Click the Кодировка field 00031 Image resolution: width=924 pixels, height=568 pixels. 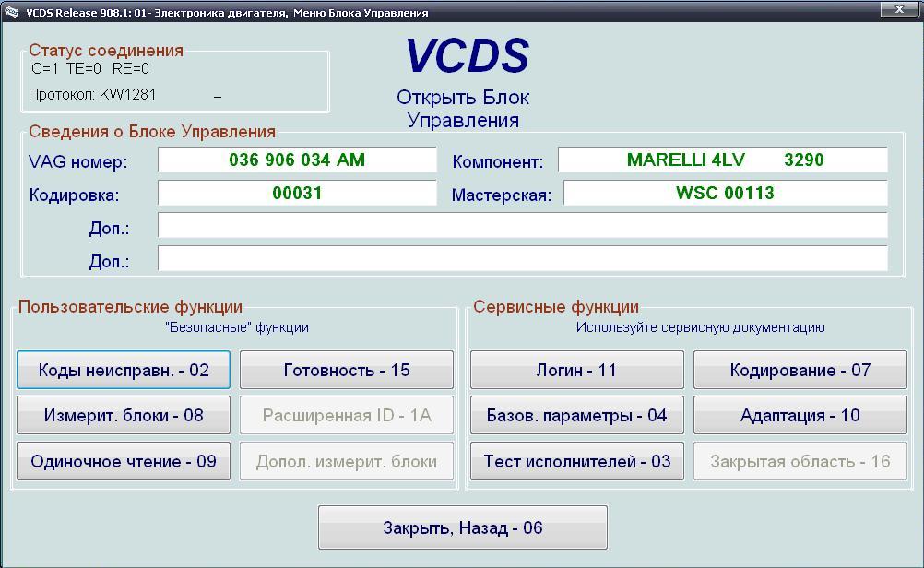point(297,193)
